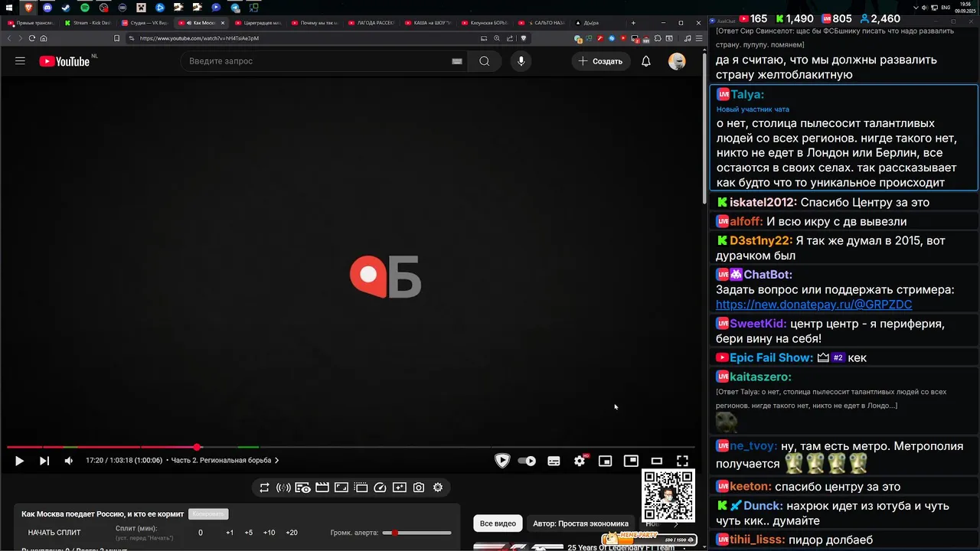Select 'Автор: Простая экономика' chip
The height and width of the screenshot is (551, 980).
point(580,523)
